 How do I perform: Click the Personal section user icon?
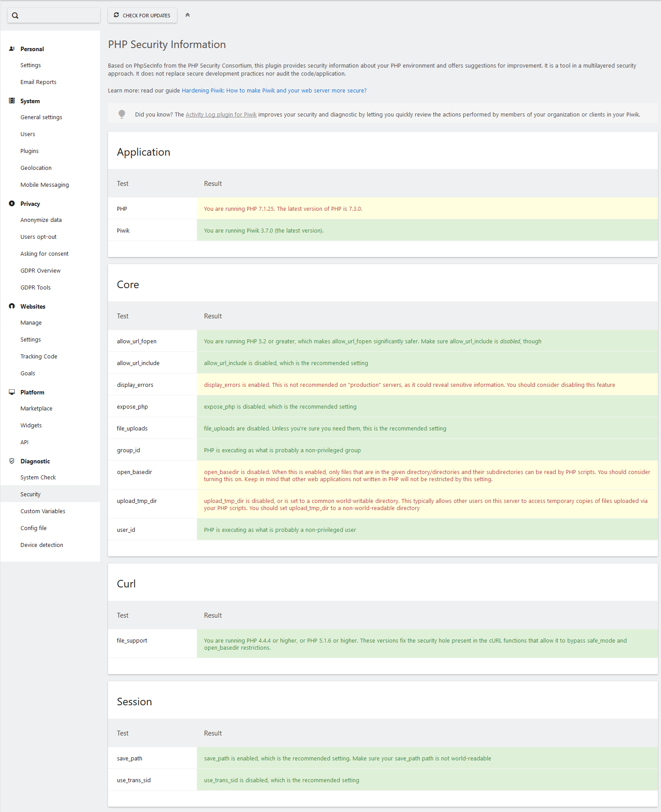click(12, 49)
